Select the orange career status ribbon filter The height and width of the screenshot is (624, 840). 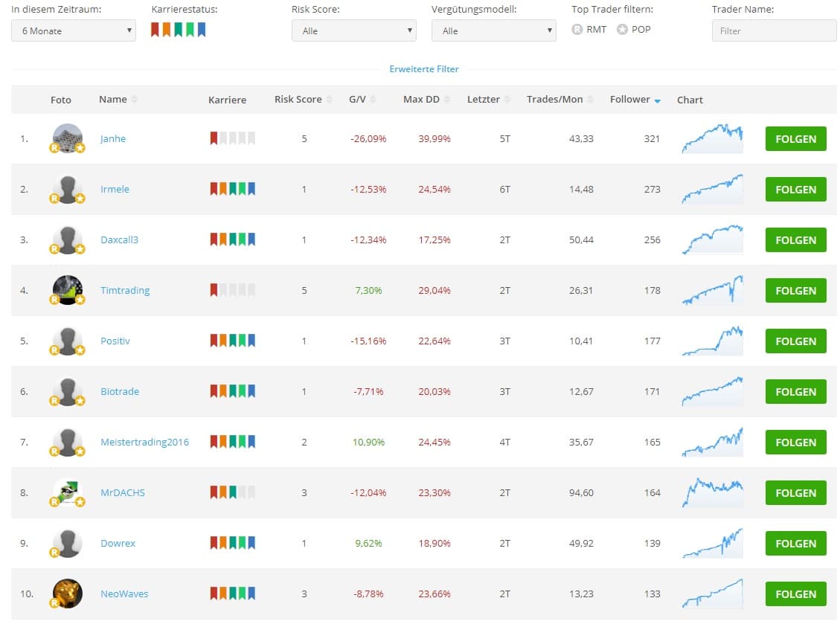click(167, 30)
